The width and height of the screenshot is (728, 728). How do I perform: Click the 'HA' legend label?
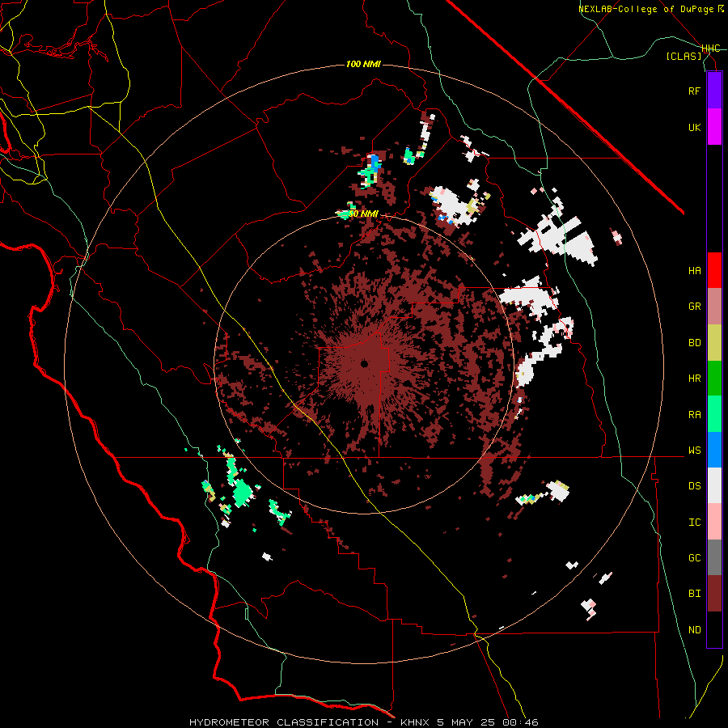[x=694, y=270]
